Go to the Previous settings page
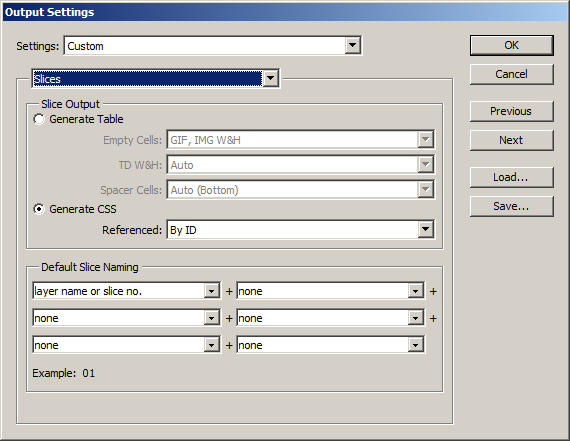 tap(511, 111)
